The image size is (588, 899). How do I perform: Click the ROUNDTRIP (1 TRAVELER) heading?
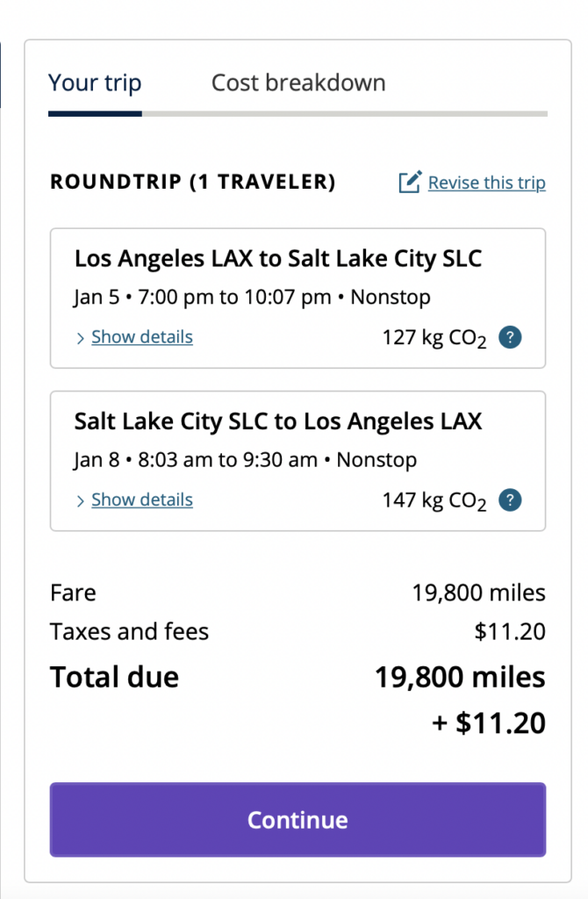pos(193,183)
